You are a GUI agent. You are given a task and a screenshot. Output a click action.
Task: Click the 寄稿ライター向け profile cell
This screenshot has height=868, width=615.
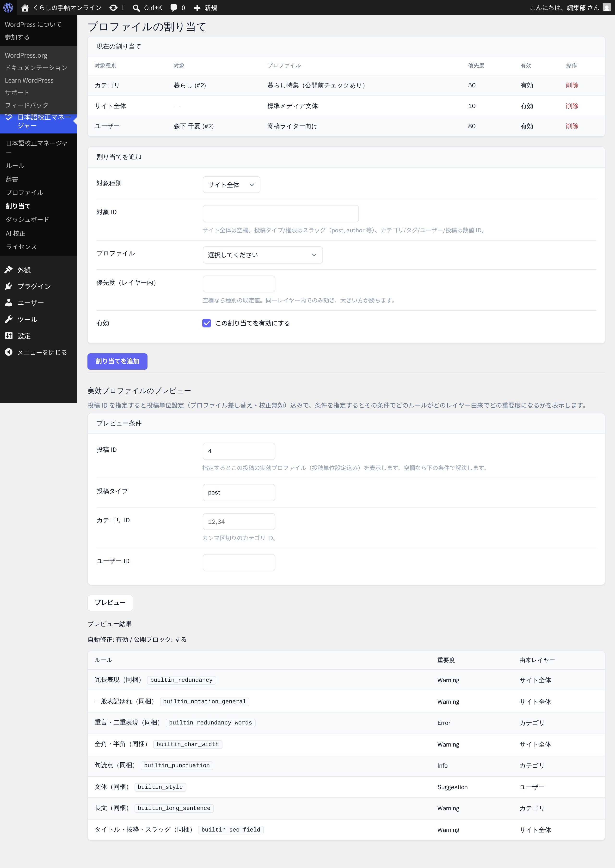293,126
